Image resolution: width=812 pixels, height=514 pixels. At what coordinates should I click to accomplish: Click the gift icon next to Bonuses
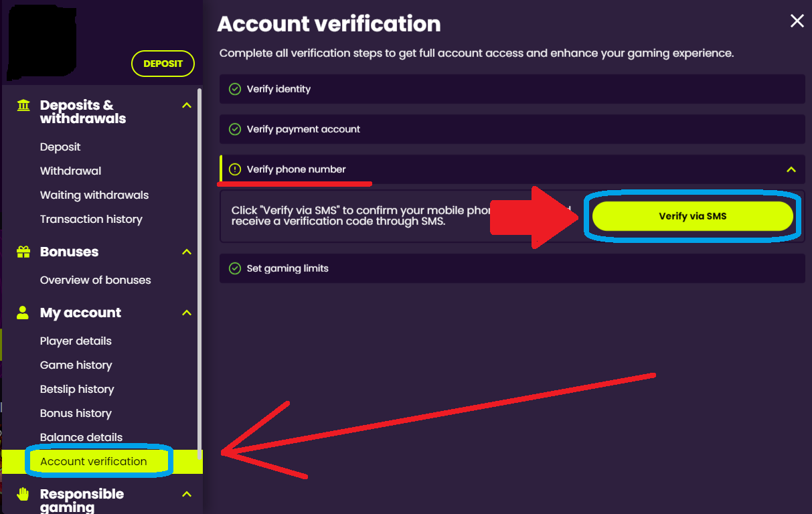point(23,252)
